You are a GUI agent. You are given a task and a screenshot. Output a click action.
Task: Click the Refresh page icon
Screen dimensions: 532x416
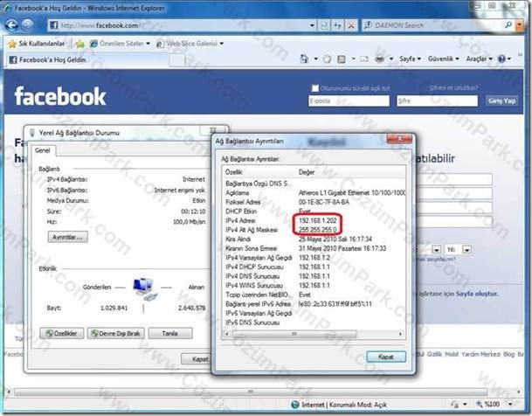324,25
